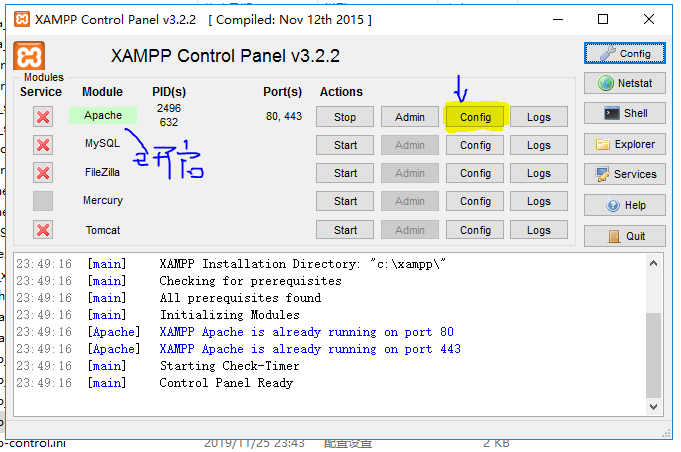681x452 pixels.
Task: Toggle Tomcat service install checkbox
Action: (x=43, y=230)
